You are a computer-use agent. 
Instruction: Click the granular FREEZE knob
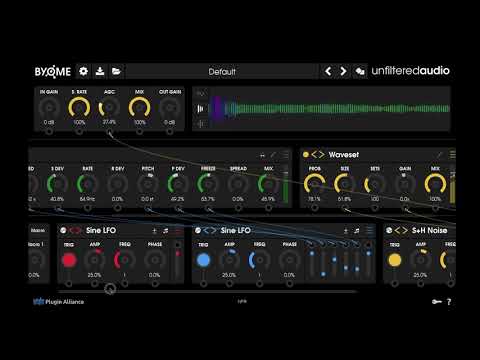click(208, 184)
